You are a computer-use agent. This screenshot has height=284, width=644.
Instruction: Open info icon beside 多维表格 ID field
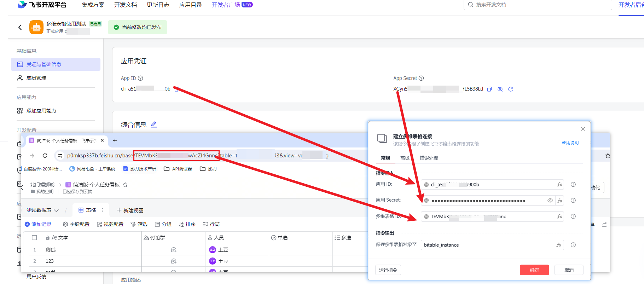(x=573, y=216)
